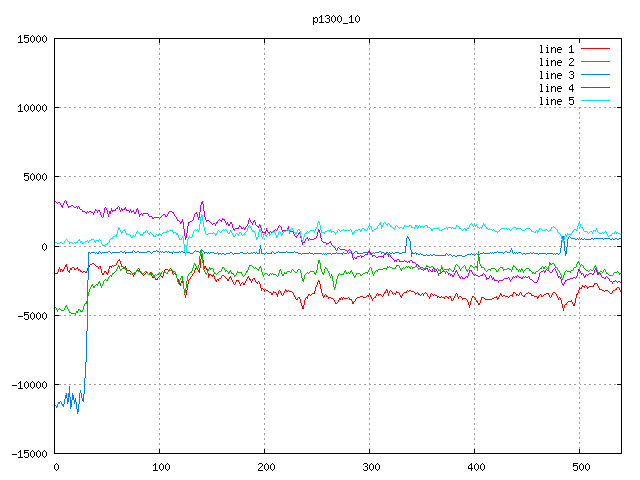Pick the 'line 4' legend label
The height and width of the screenshot is (480, 640).
click(556, 88)
